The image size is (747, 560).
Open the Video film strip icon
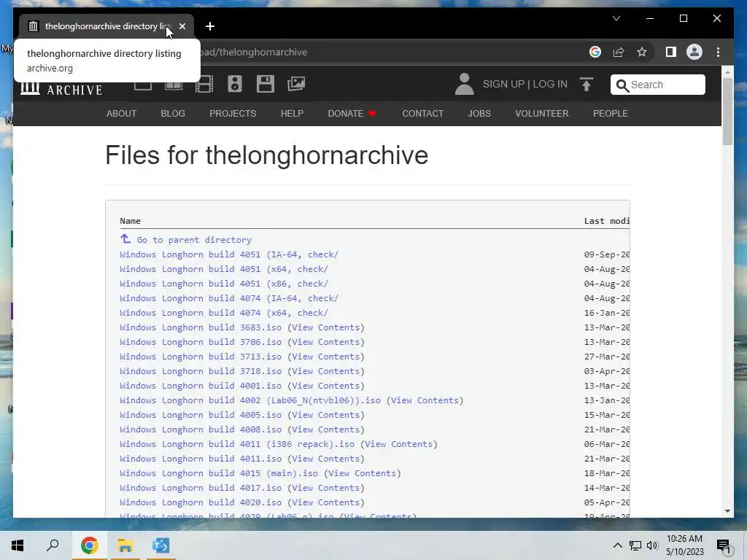pyautogui.click(x=204, y=84)
